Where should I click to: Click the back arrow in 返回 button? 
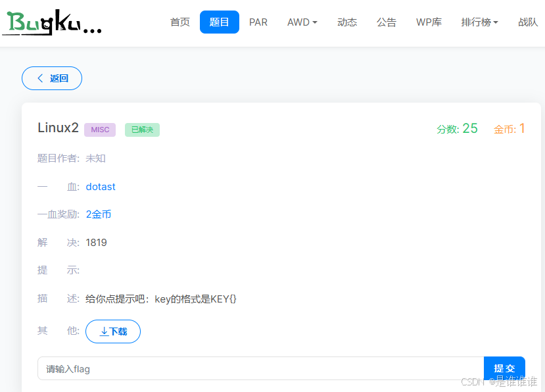click(39, 78)
